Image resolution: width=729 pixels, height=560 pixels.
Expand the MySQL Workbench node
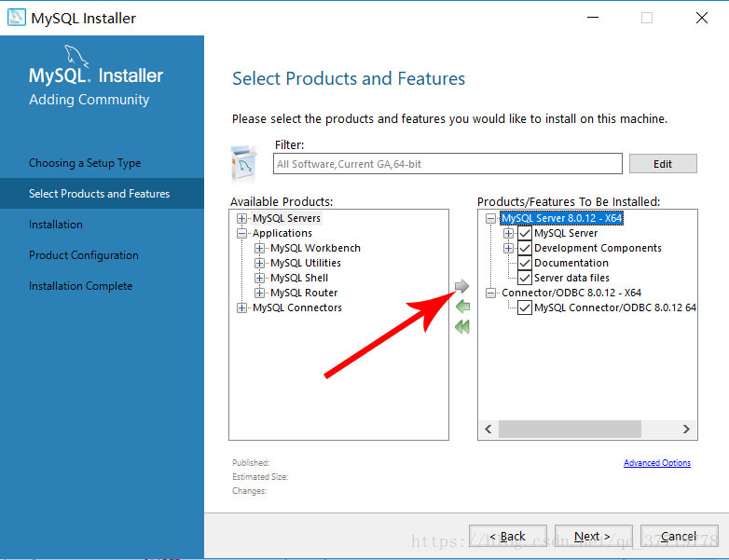[259, 248]
